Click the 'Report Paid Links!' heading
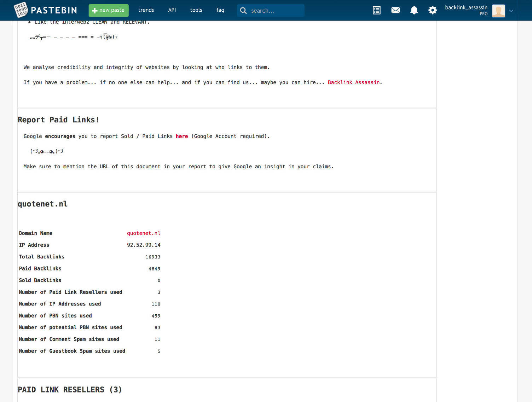 pyautogui.click(x=58, y=120)
